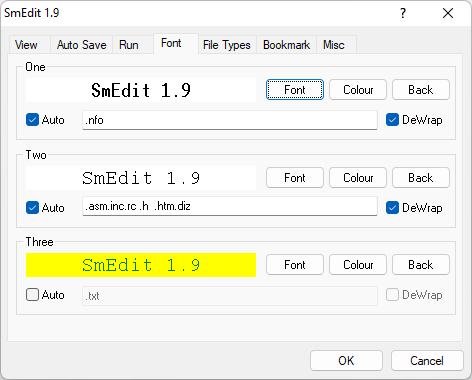Click the black-on-white preview in group One
The image size is (472, 380).
click(x=141, y=90)
